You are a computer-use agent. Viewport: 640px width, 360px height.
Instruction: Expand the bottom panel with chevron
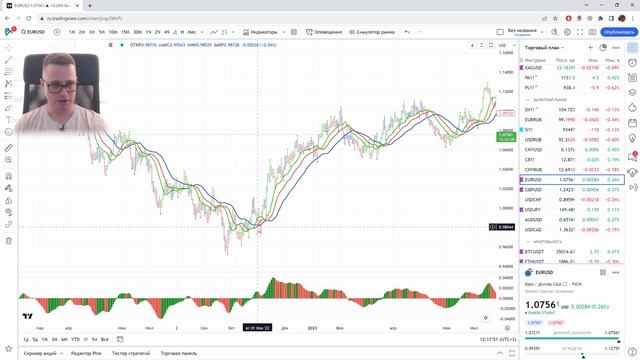(x=500, y=353)
